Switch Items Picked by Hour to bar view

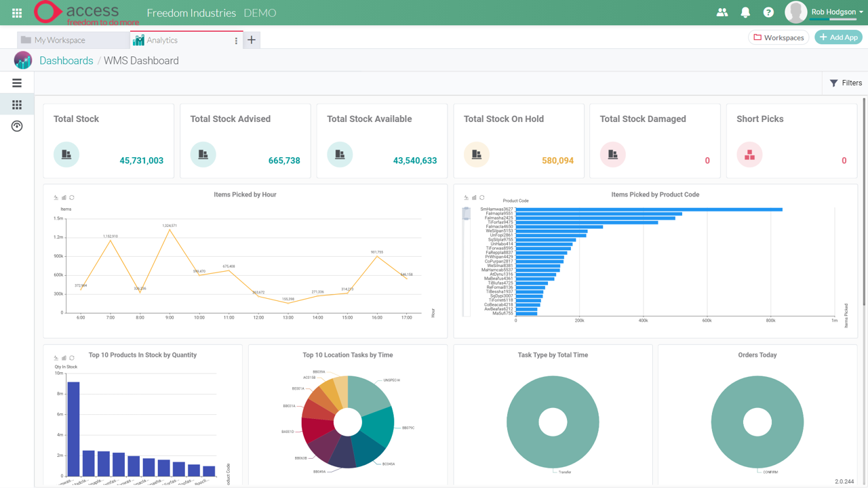point(64,198)
